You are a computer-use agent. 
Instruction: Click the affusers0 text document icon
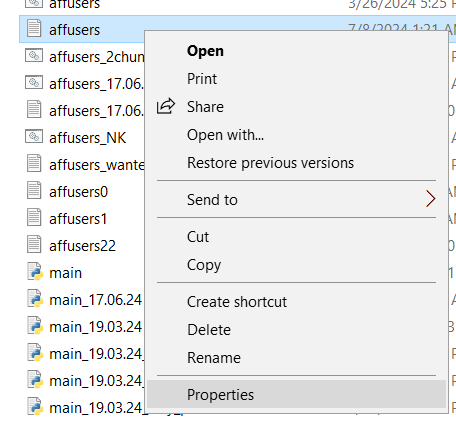click(34, 190)
